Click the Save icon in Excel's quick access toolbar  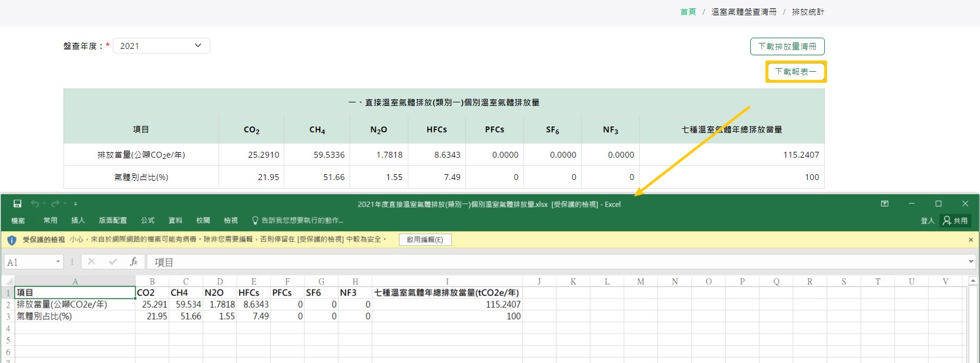coord(18,204)
